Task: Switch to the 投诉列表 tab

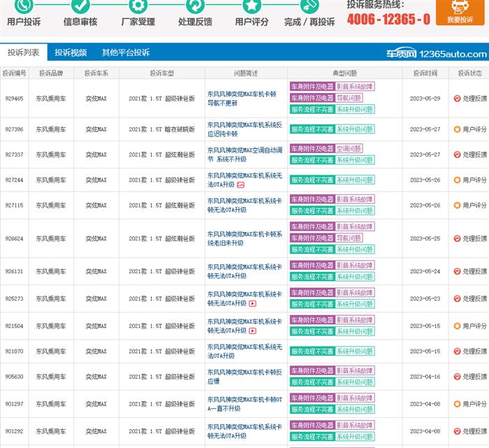Action: click(x=24, y=52)
